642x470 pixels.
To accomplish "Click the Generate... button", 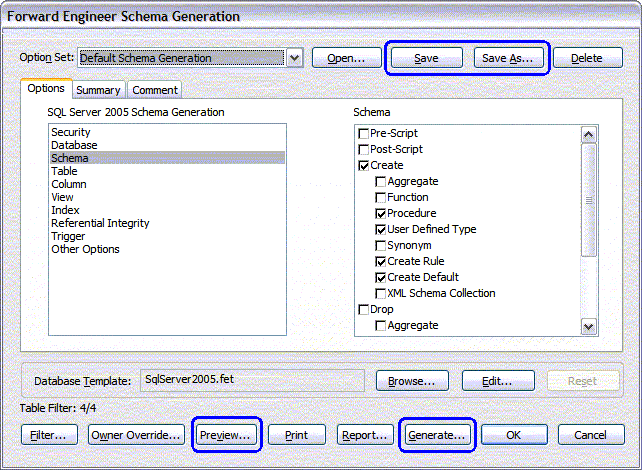I will click(x=437, y=435).
